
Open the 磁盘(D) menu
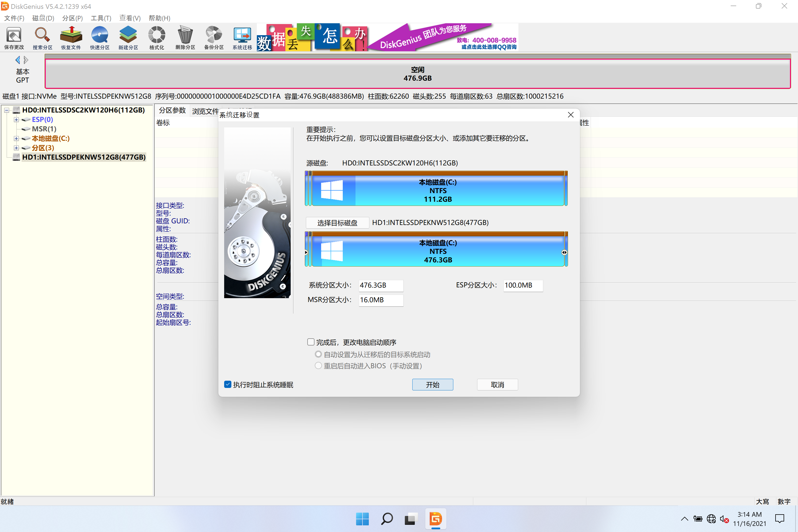tap(43, 18)
